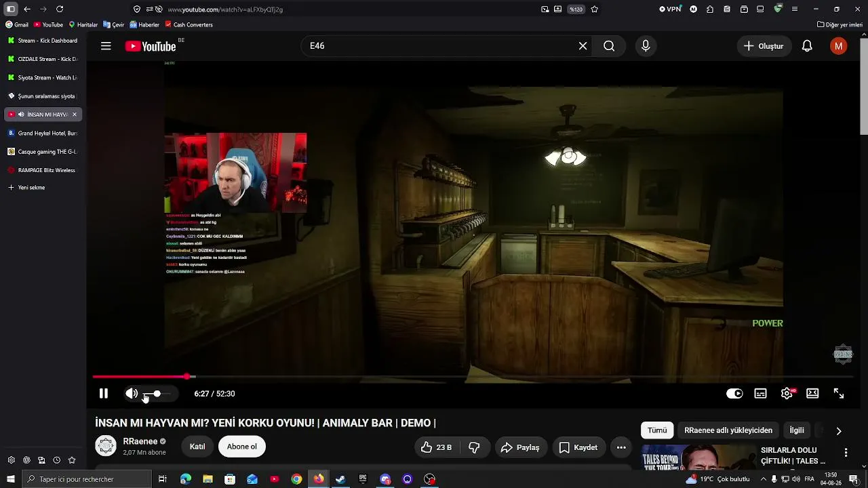Run the search with the magnifier button
The image size is (868, 488).
click(609, 46)
